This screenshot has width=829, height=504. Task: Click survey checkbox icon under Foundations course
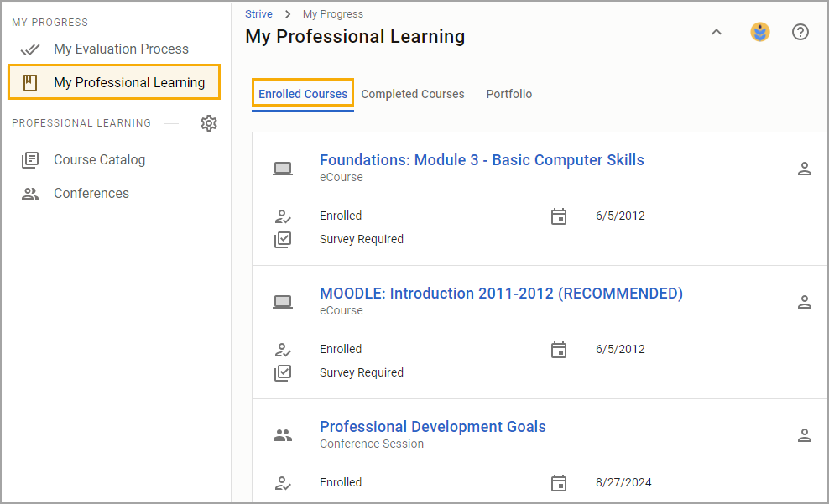pyautogui.click(x=283, y=239)
